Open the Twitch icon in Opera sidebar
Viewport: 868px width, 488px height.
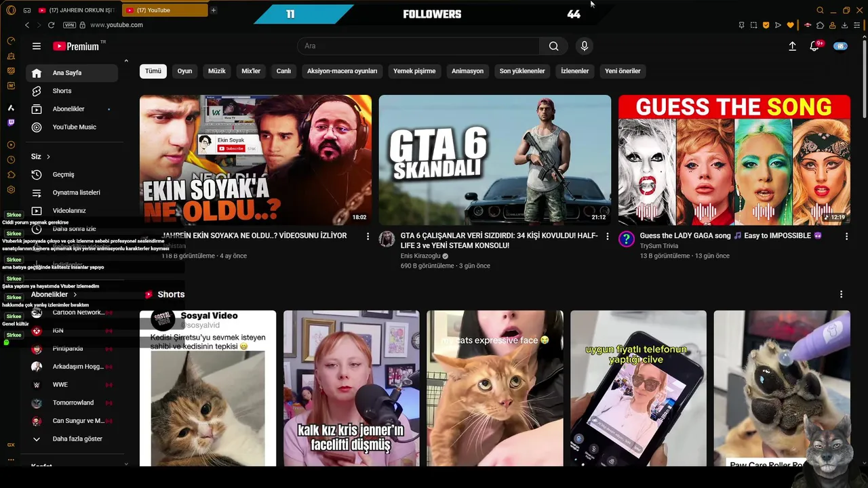[11, 123]
